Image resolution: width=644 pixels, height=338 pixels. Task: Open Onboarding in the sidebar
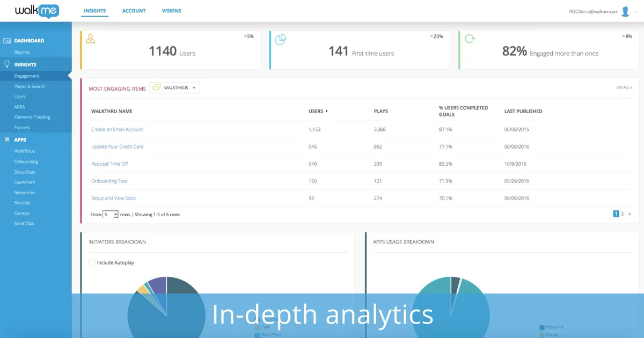26,161
